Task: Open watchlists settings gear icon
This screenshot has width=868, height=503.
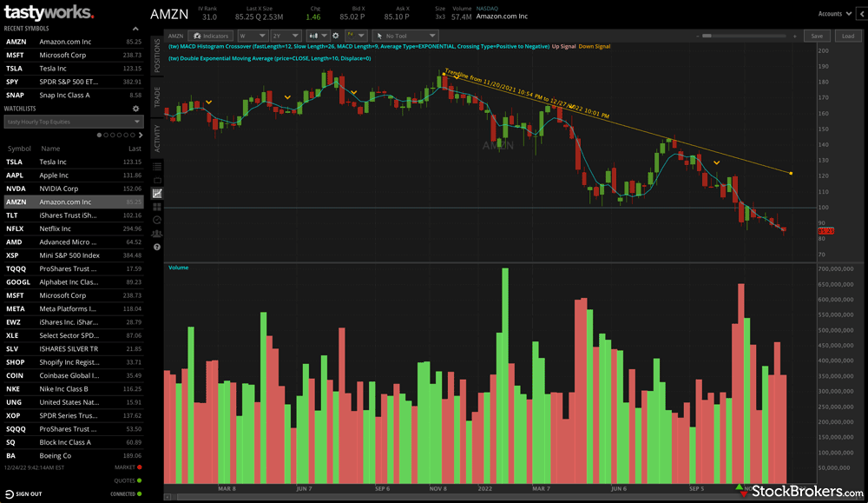Action: coord(135,109)
